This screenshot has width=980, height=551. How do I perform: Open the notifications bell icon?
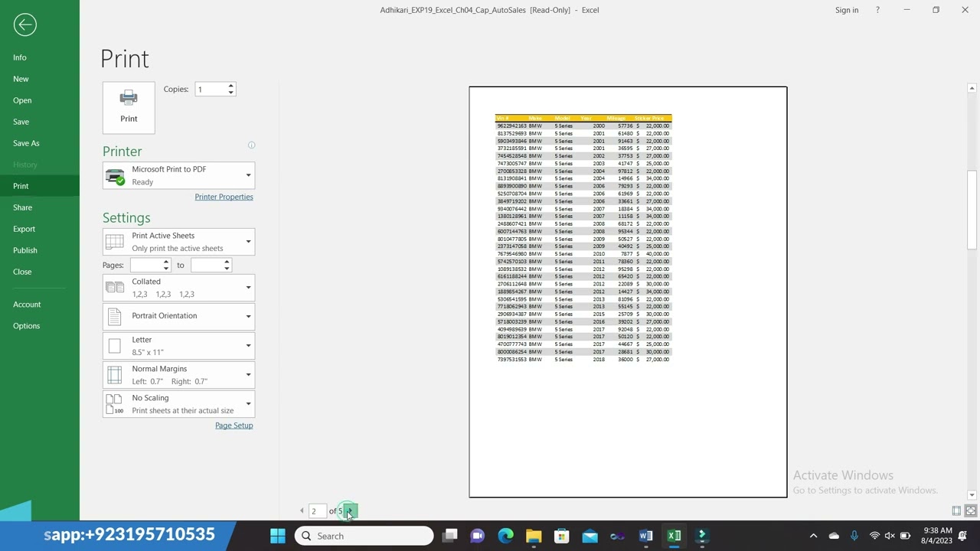point(963,536)
